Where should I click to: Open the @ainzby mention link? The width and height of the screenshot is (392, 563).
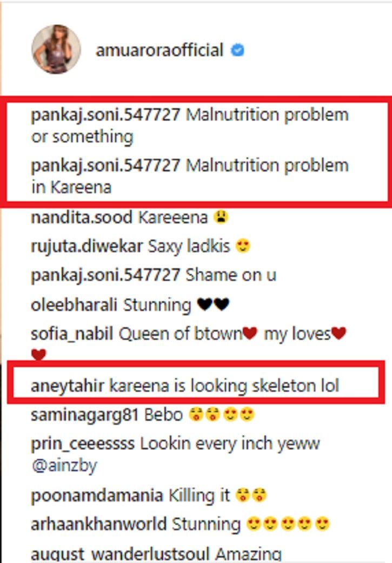(x=64, y=466)
